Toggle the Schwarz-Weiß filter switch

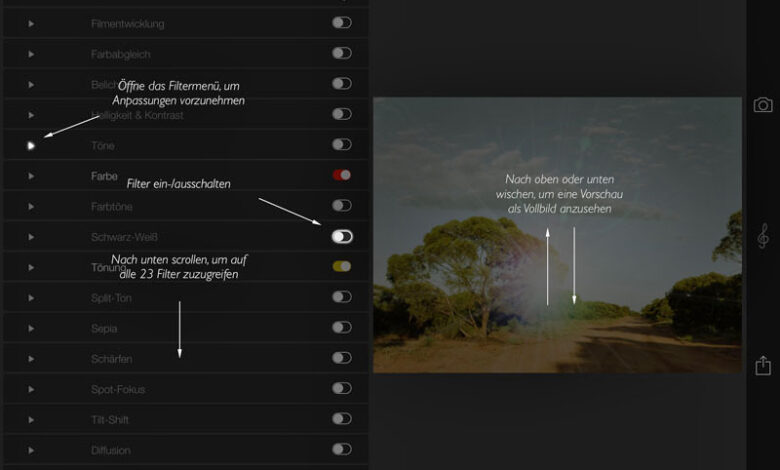click(342, 237)
